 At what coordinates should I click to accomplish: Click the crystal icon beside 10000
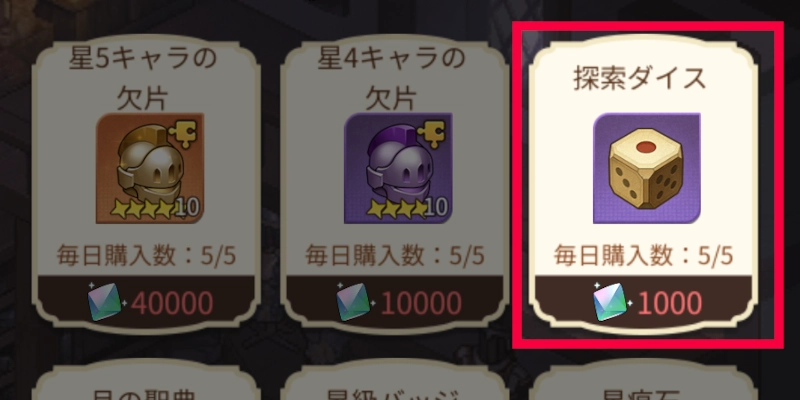[x=354, y=302]
